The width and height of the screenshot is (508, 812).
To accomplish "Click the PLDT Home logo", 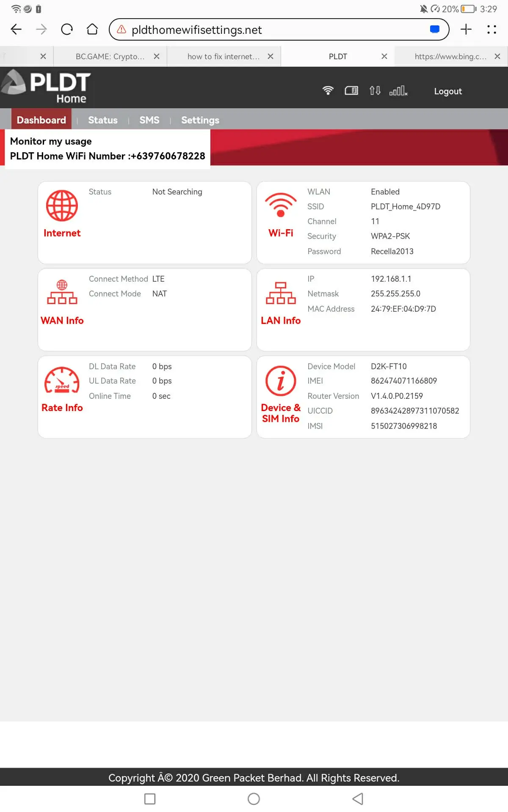I will (46, 87).
